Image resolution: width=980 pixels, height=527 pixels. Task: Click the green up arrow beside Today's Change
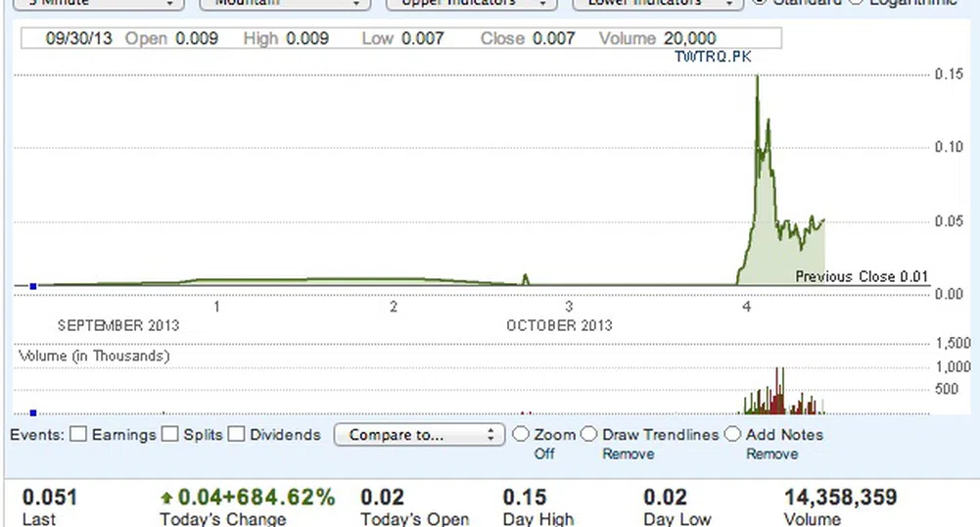tap(167, 499)
